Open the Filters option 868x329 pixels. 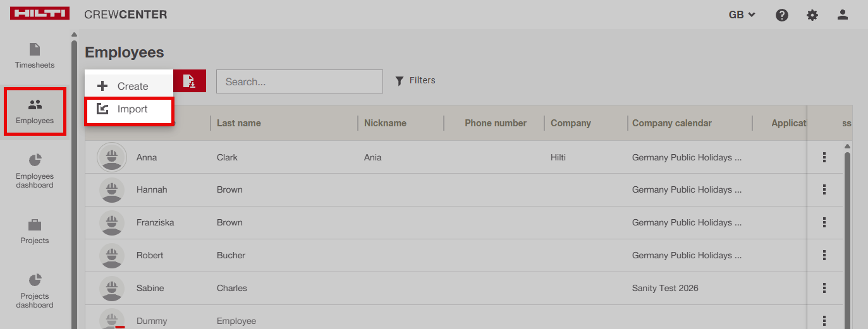pos(415,80)
